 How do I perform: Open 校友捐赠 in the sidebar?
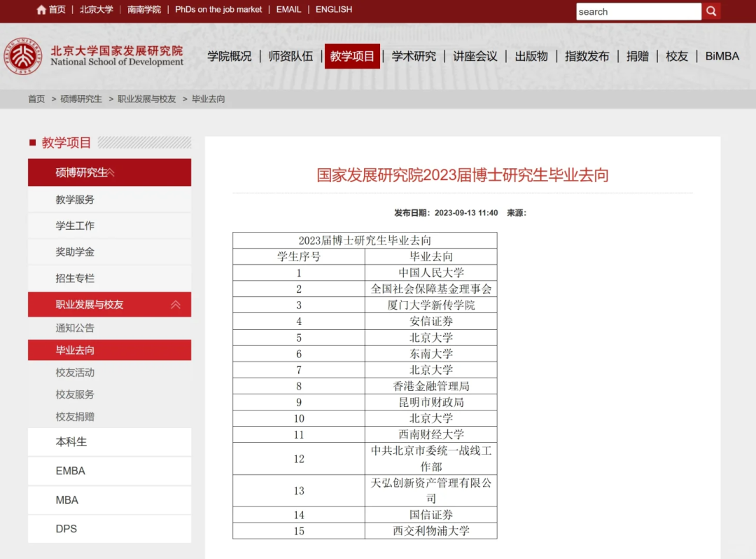(x=75, y=417)
